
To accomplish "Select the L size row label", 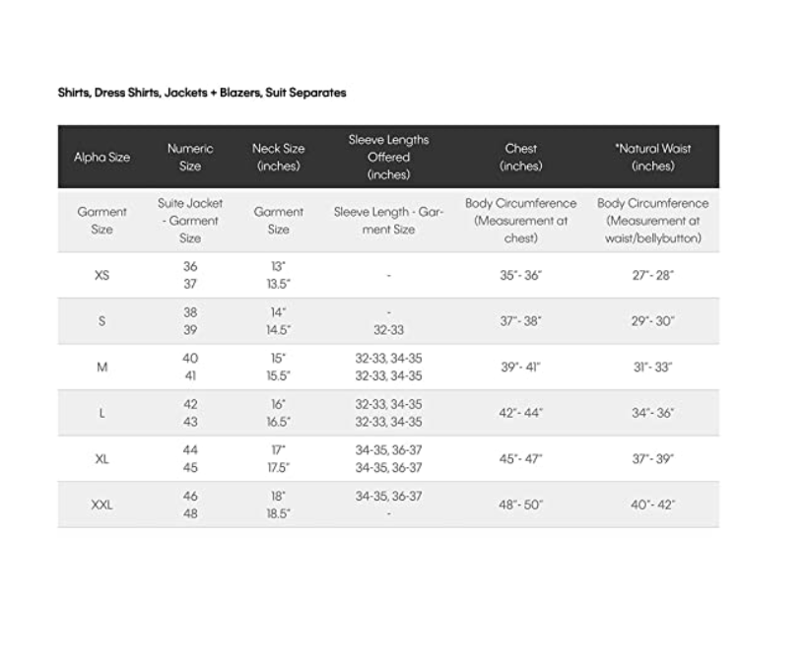I will click(x=101, y=413).
